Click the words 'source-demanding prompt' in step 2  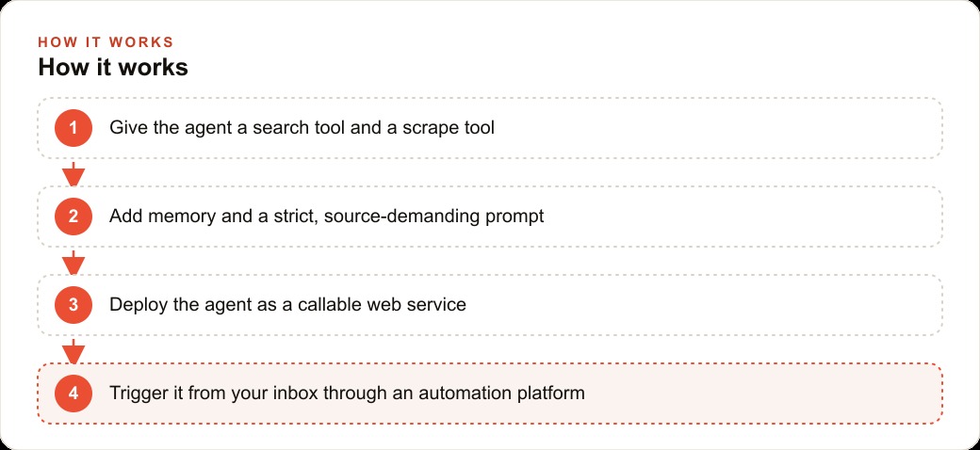point(434,217)
